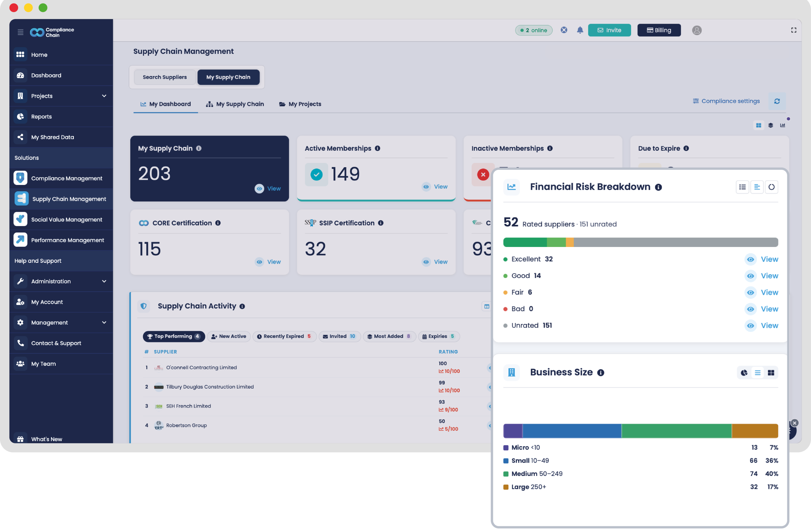Screen dimensions: 811x532
Task: Select grid view in Business Size panel
Action: (770, 373)
